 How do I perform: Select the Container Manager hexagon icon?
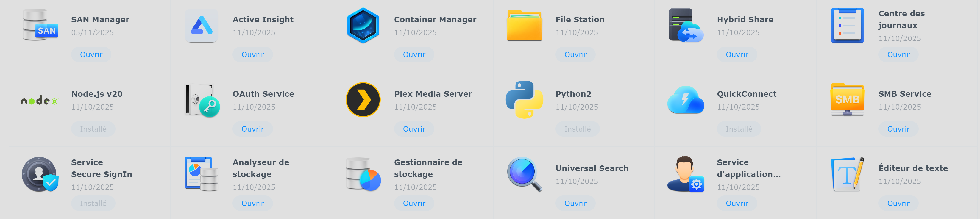pyautogui.click(x=363, y=26)
